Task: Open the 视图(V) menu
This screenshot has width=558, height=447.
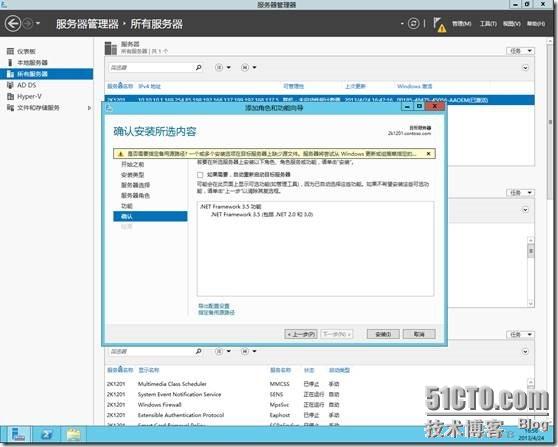Action: 512,24
